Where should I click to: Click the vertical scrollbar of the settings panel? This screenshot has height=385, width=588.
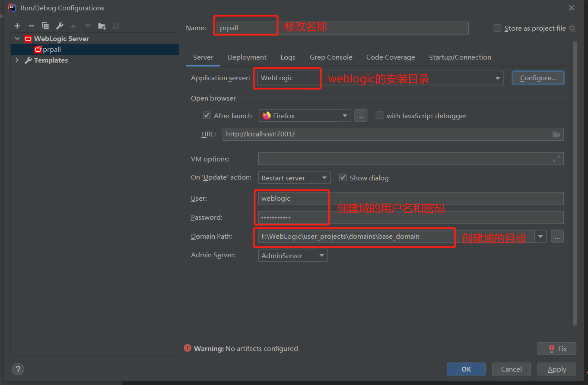click(x=575, y=183)
